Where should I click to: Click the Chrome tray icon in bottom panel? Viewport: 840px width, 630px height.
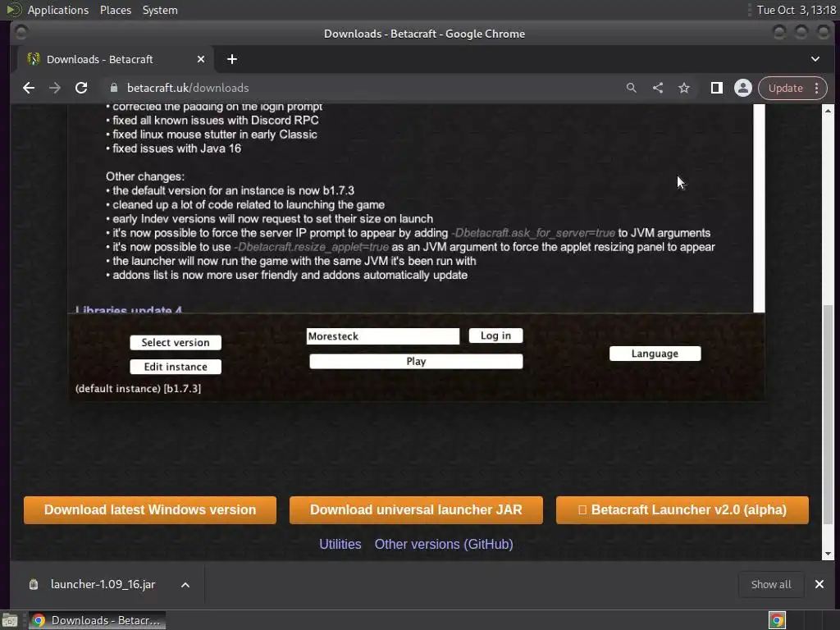point(777,620)
